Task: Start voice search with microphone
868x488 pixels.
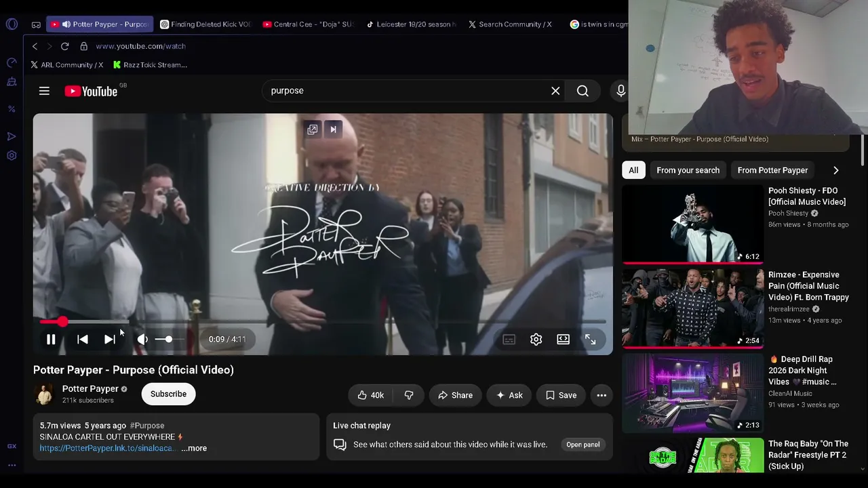Action: point(620,91)
